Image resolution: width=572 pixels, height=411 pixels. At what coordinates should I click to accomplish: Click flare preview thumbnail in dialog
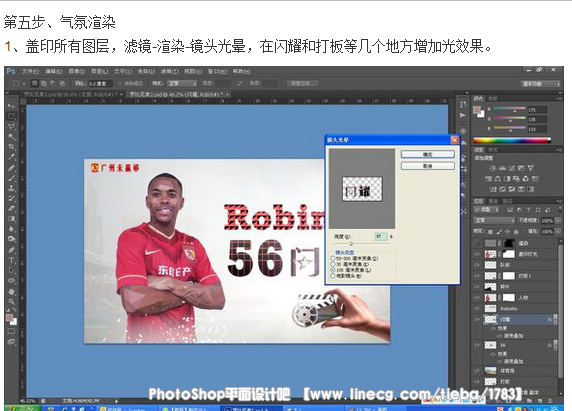[x=362, y=189]
